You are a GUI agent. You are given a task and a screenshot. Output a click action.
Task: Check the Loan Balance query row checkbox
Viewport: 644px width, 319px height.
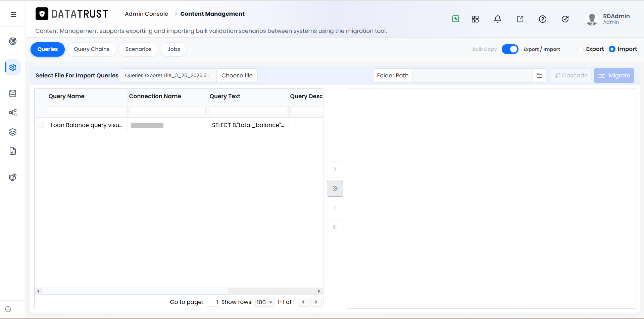pos(41,125)
